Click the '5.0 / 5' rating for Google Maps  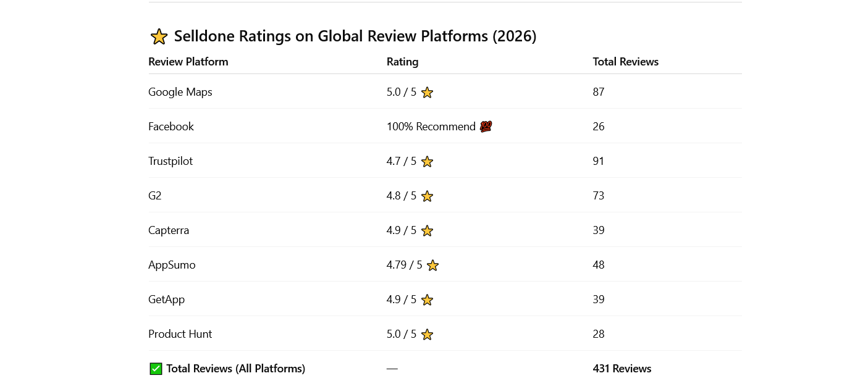[402, 92]
